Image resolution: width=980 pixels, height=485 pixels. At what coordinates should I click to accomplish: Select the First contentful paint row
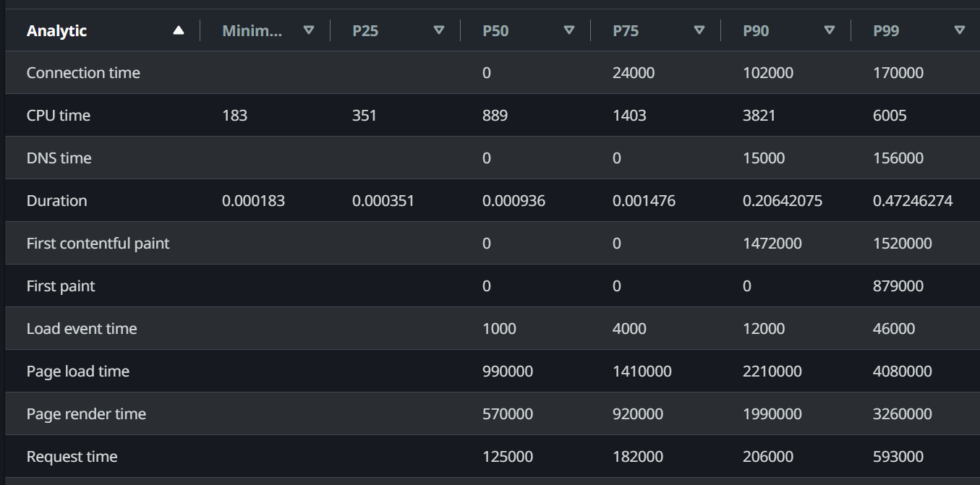[98, 244]
